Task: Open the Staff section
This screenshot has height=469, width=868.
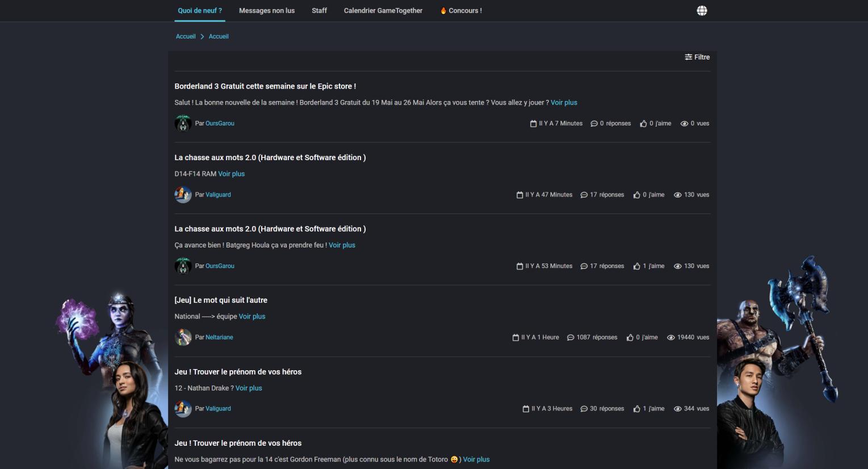Action: click(319, 10)
